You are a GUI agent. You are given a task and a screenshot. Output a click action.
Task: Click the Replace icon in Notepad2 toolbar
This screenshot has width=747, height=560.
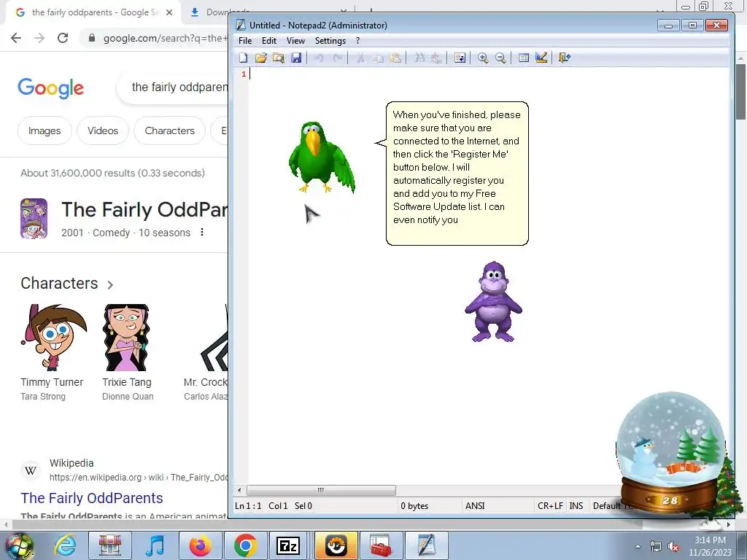click(x=436, y=58)
